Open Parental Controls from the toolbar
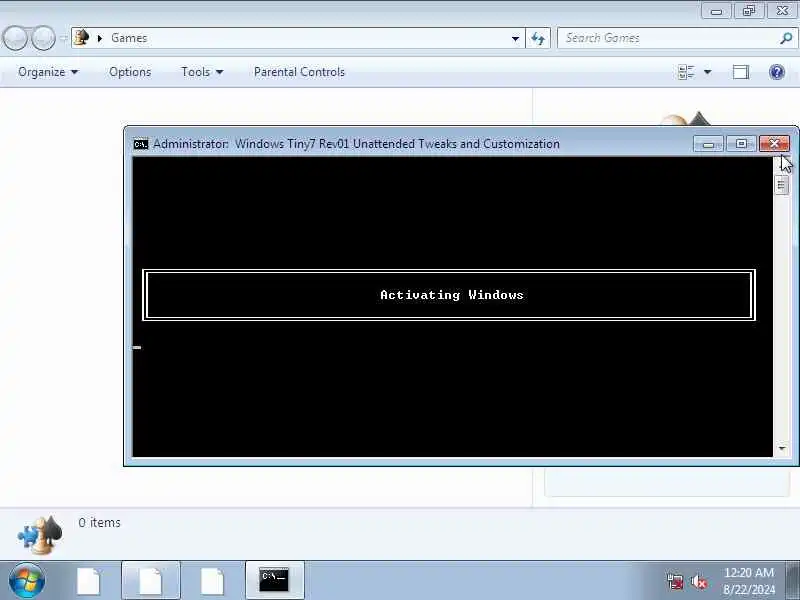 pos(299,72)
